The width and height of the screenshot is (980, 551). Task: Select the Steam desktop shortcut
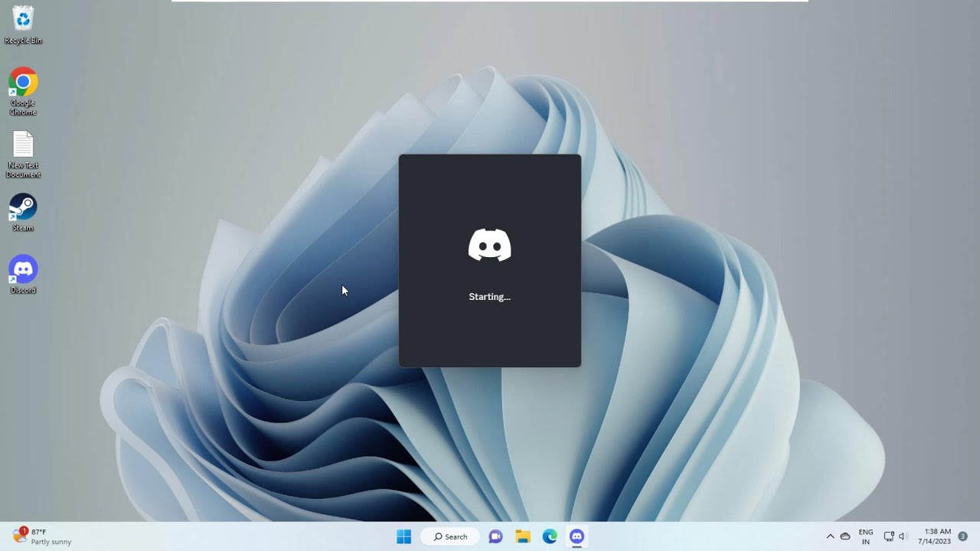(23, 213)
